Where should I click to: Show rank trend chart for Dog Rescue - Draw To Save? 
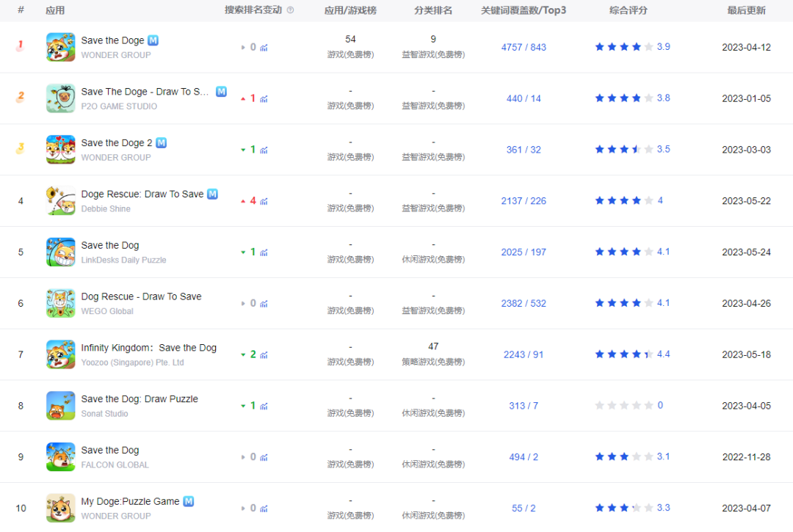pyautogui.click(x=264, y=304)
